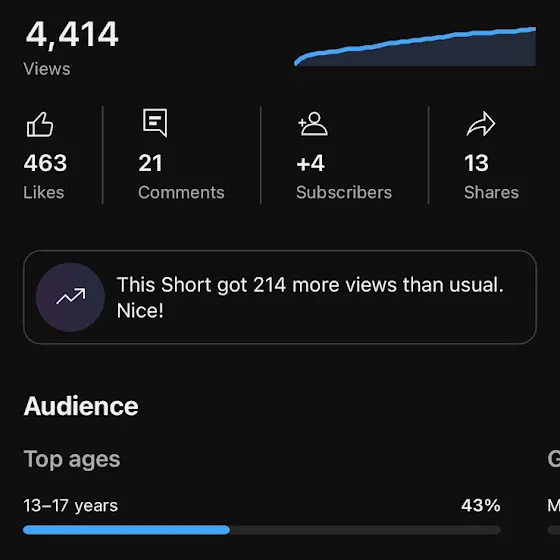The width and height of the screenshot is (560, 560).
Task: Open the views line chart
Action: coord(415,46)
